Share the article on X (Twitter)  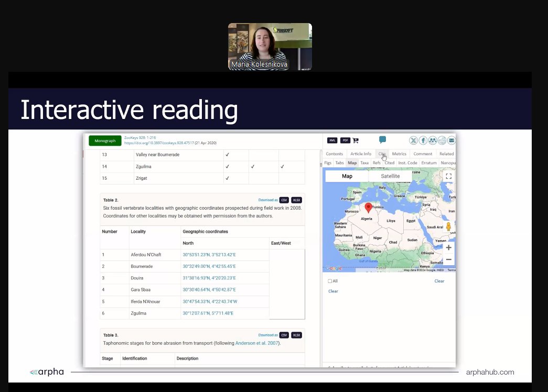(x=413, y=140)
